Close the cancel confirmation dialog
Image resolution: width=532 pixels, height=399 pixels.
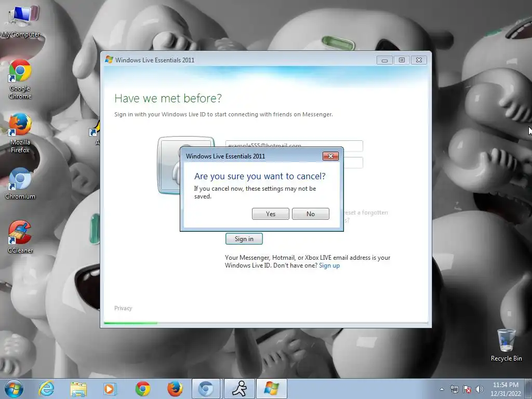tap(330, 156)
